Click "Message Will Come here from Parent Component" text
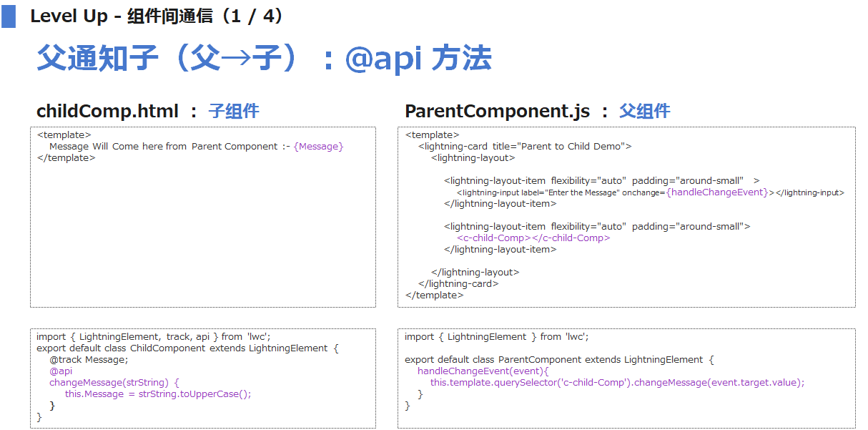 tap(164, 147)
